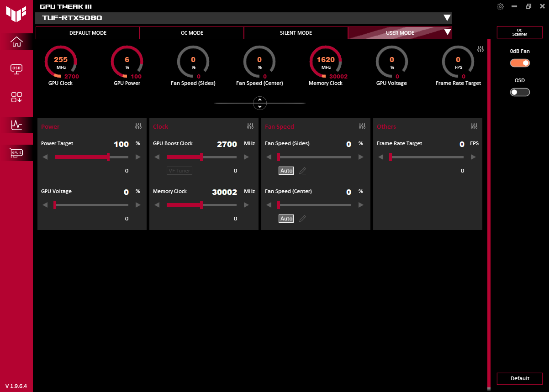Viewport: 549px width, 392px height.
Task: Increase Fan Speed (Center) right arrow
Action: tap(361, 205)
